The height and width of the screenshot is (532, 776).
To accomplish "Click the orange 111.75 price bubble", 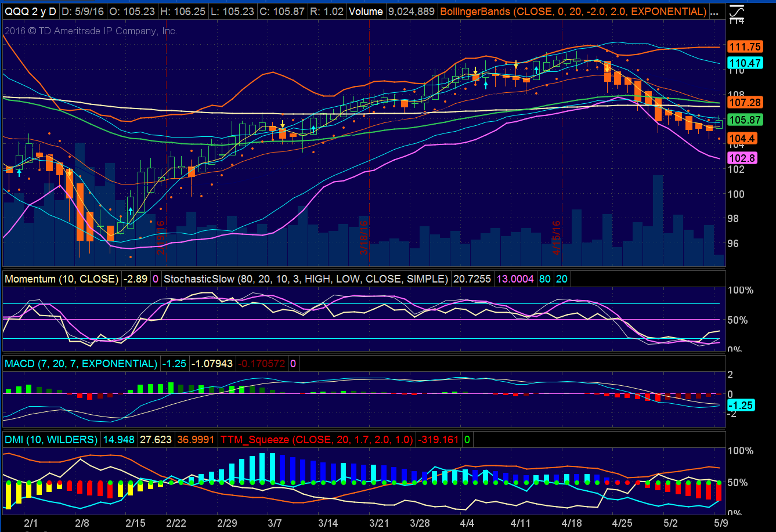I will (745, 48).
